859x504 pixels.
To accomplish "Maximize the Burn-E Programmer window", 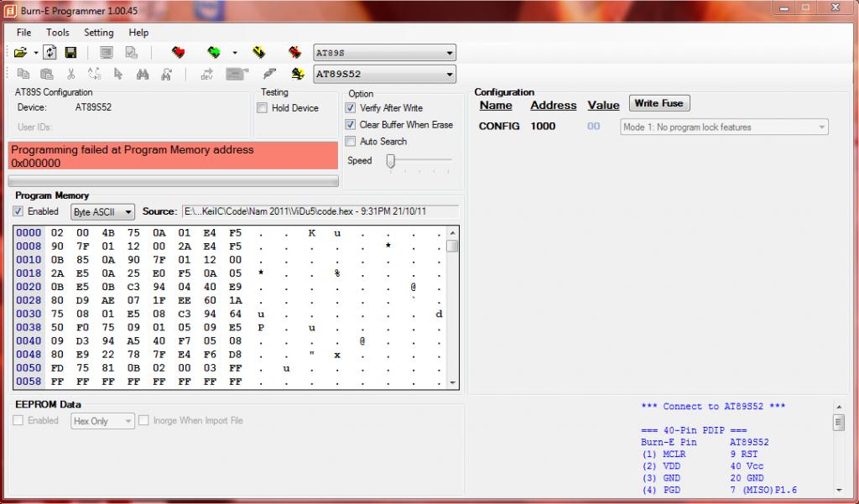I will click(x=805, y=8).
